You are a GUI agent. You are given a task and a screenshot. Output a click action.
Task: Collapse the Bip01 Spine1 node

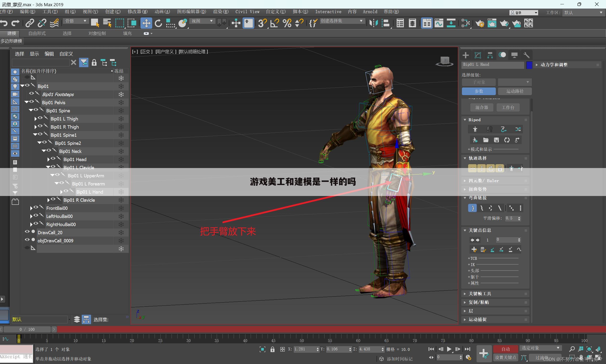[x=35, y=135]
